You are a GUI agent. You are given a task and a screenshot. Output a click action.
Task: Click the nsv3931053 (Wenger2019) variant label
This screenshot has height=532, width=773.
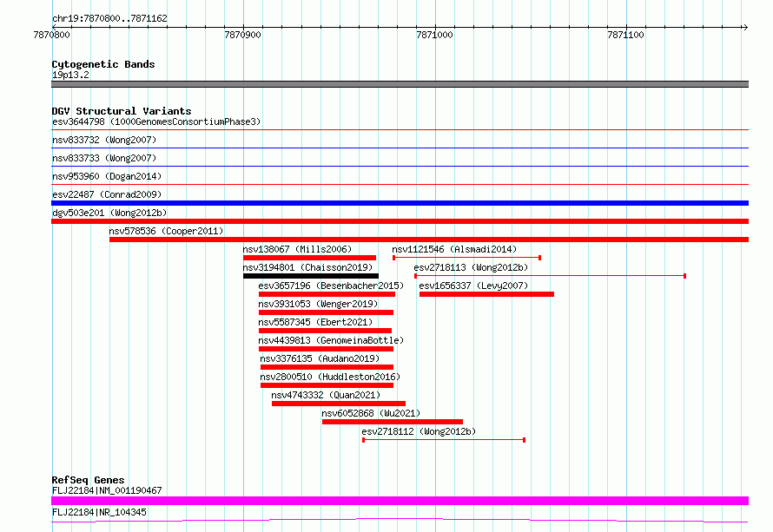pyautogui.click(x=318, y=304)
